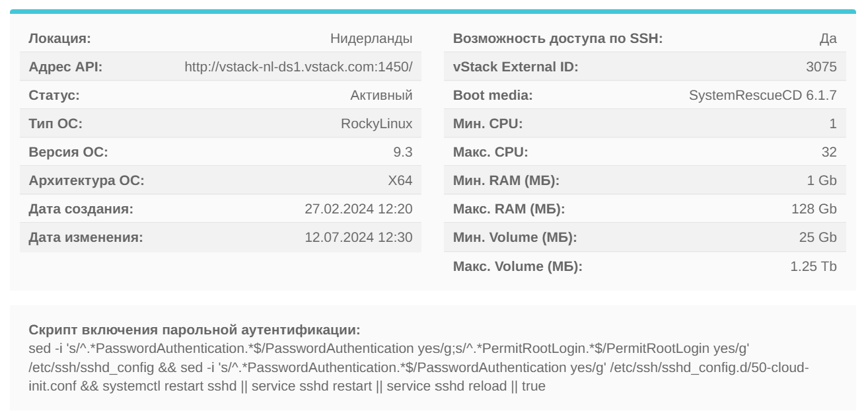Viewport: 868px width, 415px height.
Task: Select the Нидерланды location value
Action: 371,38
